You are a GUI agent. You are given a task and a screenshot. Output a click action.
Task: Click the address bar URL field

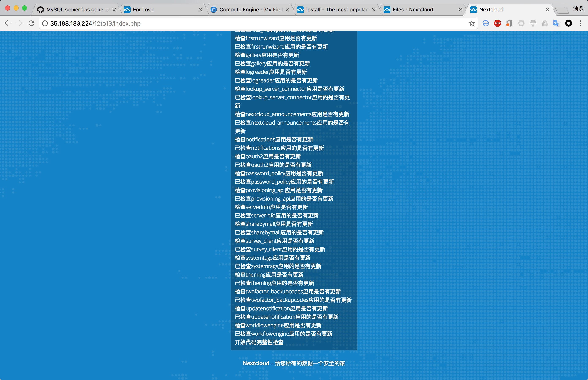[247, 23]
